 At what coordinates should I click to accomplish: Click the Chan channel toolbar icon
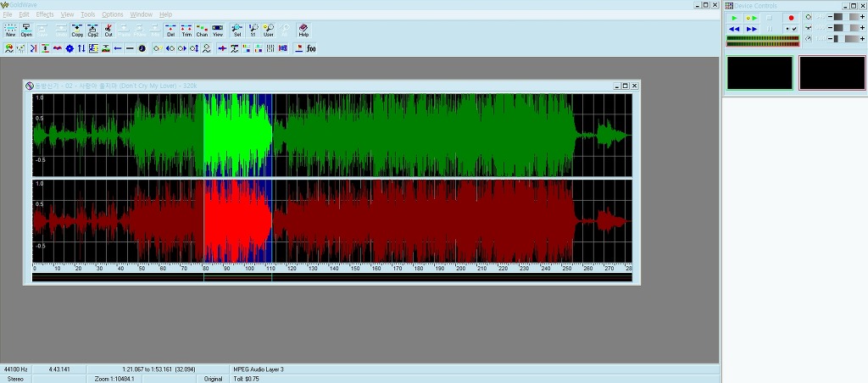(x=202, y=31)
